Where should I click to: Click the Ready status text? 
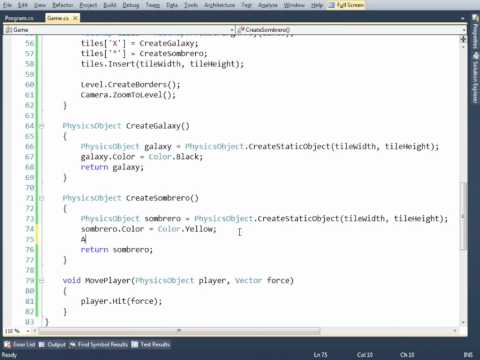[9, 355]
